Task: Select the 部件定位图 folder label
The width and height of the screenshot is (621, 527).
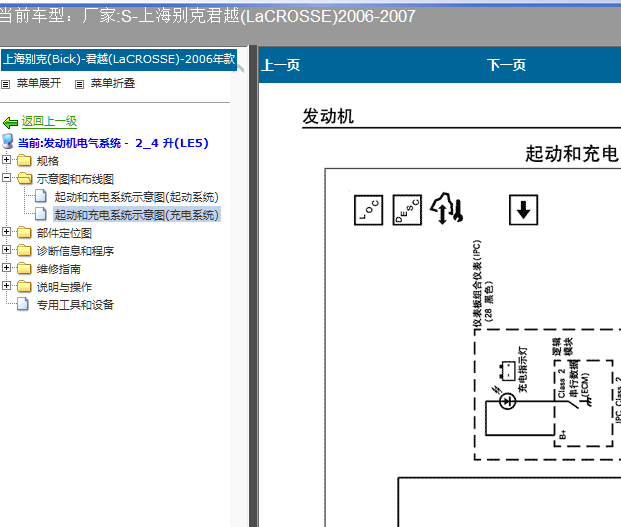Action: click(x=64, y=233)
